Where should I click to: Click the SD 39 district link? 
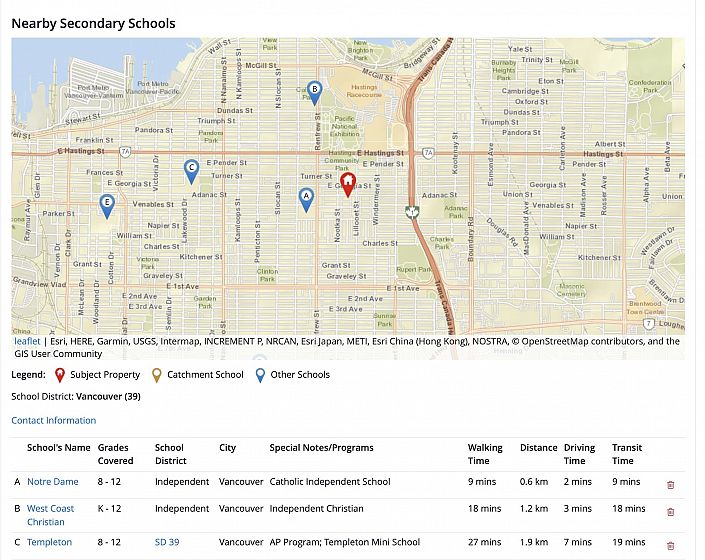[x=167, y=543]
